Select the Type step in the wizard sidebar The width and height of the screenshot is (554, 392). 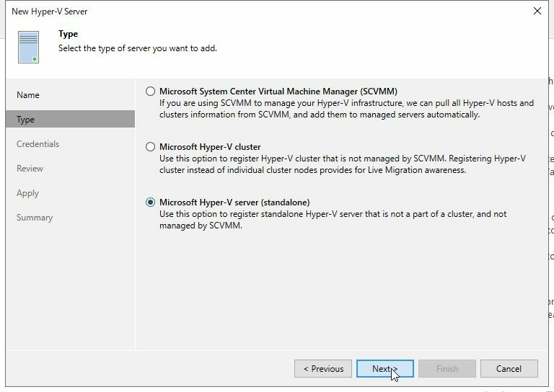[26, 120]
